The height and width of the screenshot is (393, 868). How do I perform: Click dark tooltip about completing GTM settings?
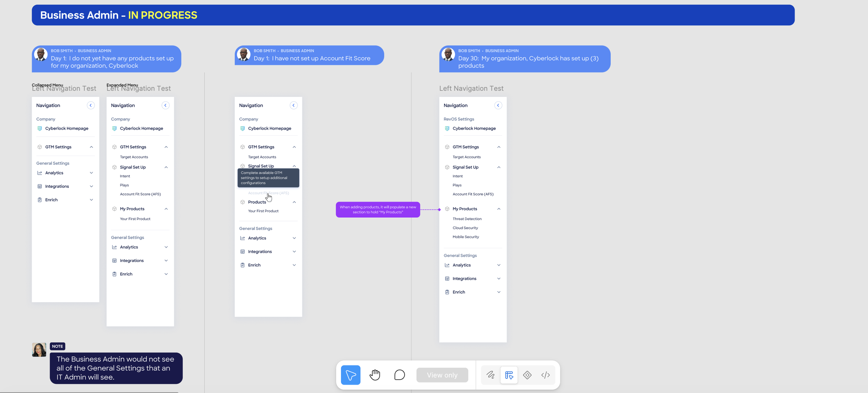point(268,178)
